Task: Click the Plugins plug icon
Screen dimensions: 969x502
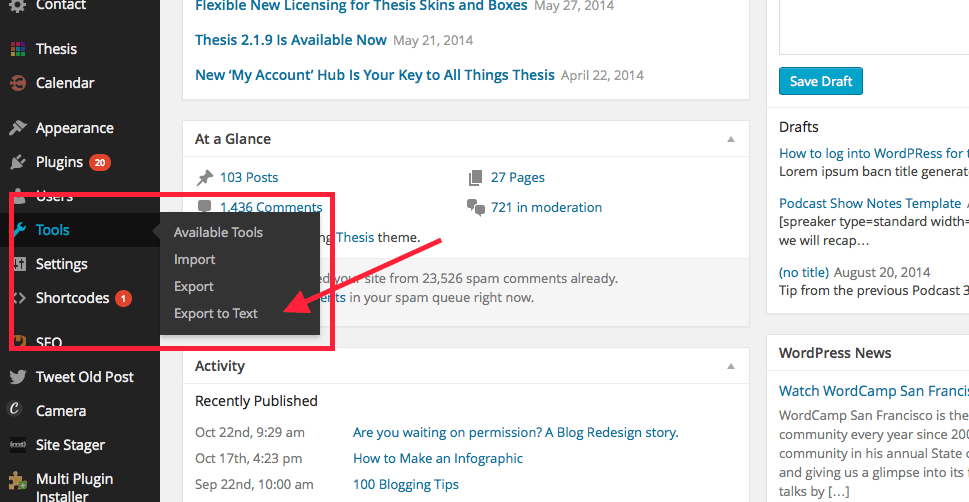Action: [17, 162]
